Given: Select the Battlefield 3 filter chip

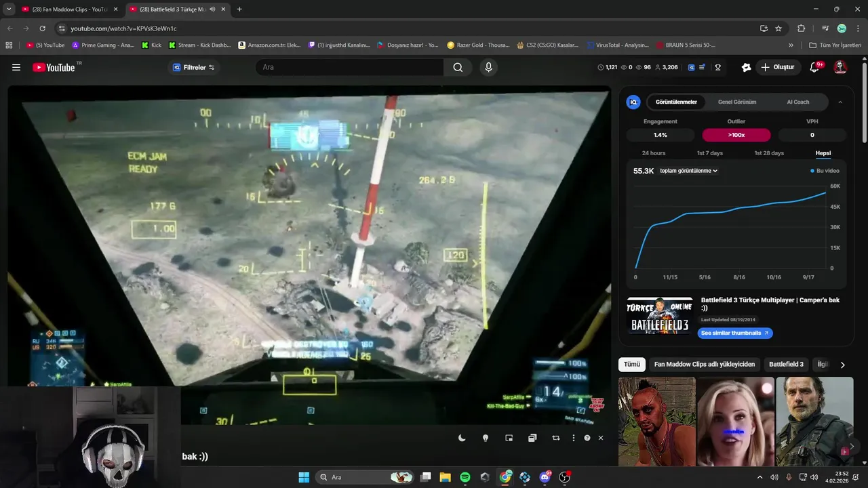Looking at the screenshot, I should (x=786, y=364).
